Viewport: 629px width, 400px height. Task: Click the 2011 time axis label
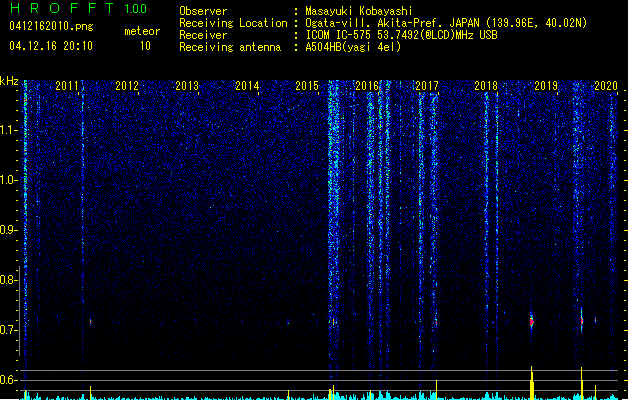[x=67, y=86]
